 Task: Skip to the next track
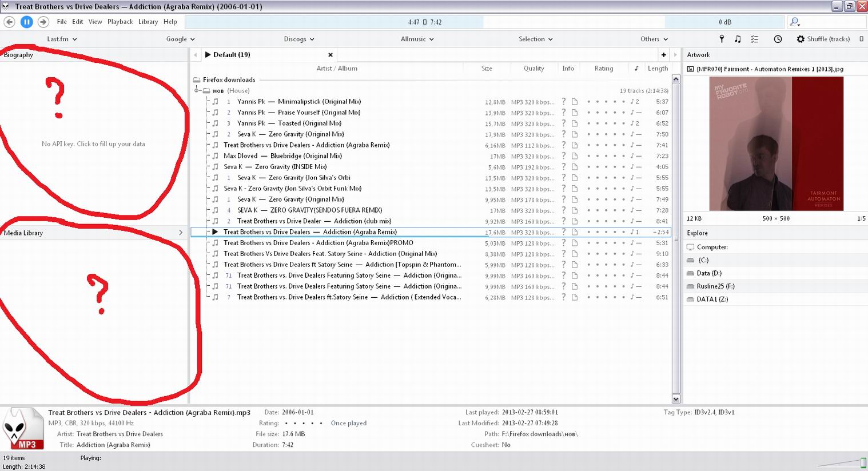tap(43, 22)
